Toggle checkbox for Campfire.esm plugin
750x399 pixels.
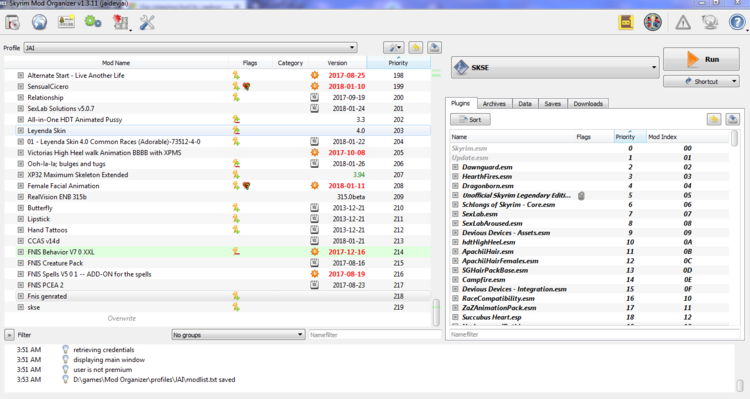click(x=455, y=279)
